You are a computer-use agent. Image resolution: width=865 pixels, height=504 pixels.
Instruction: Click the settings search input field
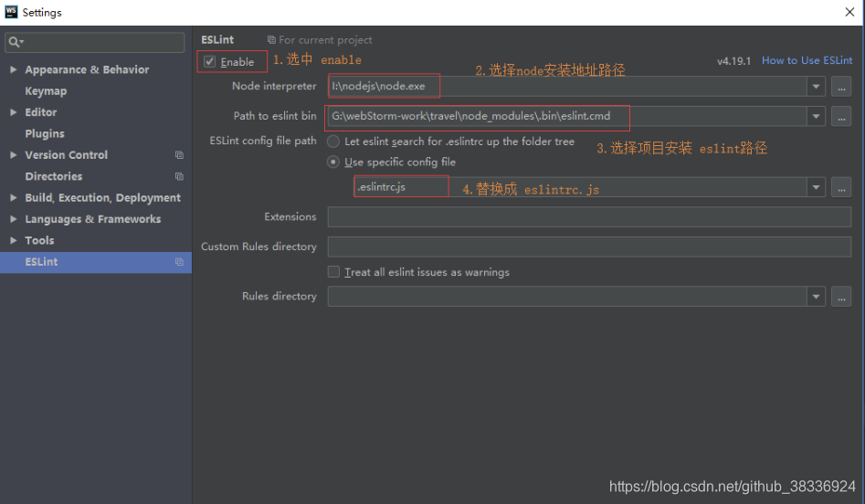click(95, 43)
